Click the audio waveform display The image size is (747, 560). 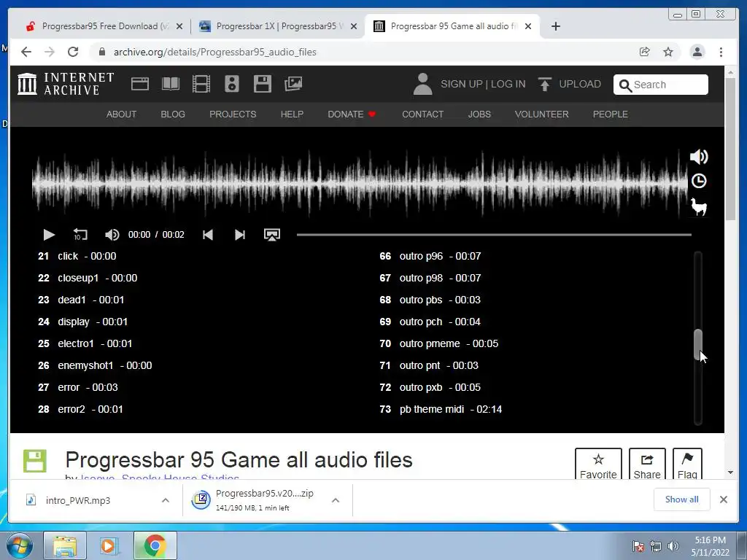click(x=360, y=183)
